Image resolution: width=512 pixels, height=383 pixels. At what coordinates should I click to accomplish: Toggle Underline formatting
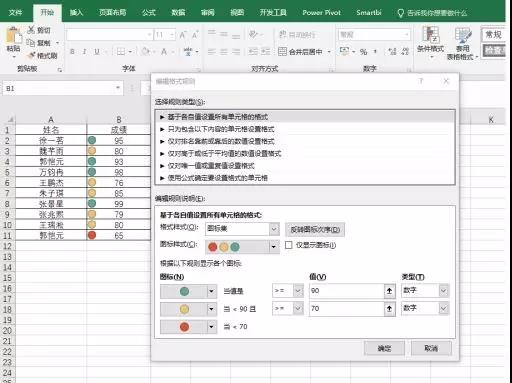(x=97, y=52)
